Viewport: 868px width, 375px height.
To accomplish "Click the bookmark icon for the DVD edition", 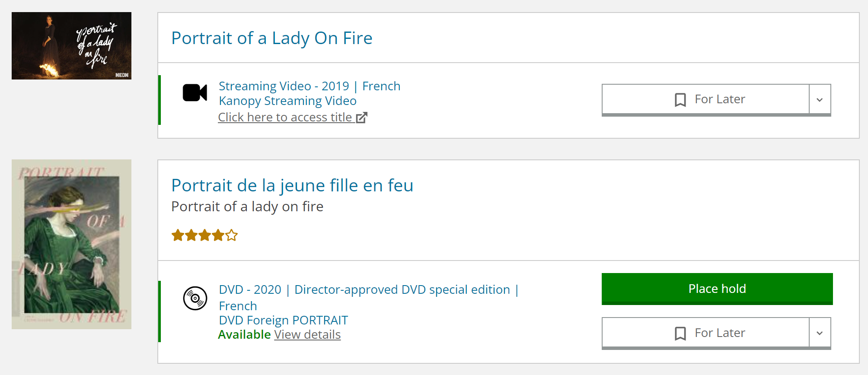I will 680,333.
